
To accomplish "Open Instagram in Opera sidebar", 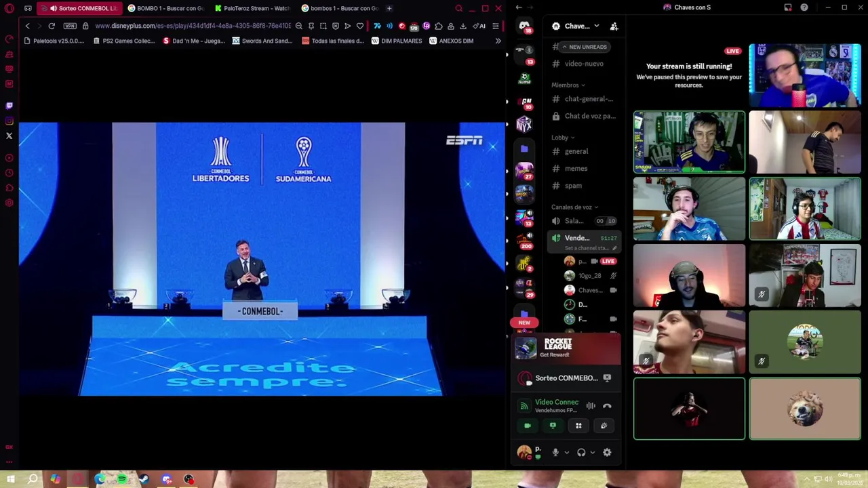I will [9, 121].
